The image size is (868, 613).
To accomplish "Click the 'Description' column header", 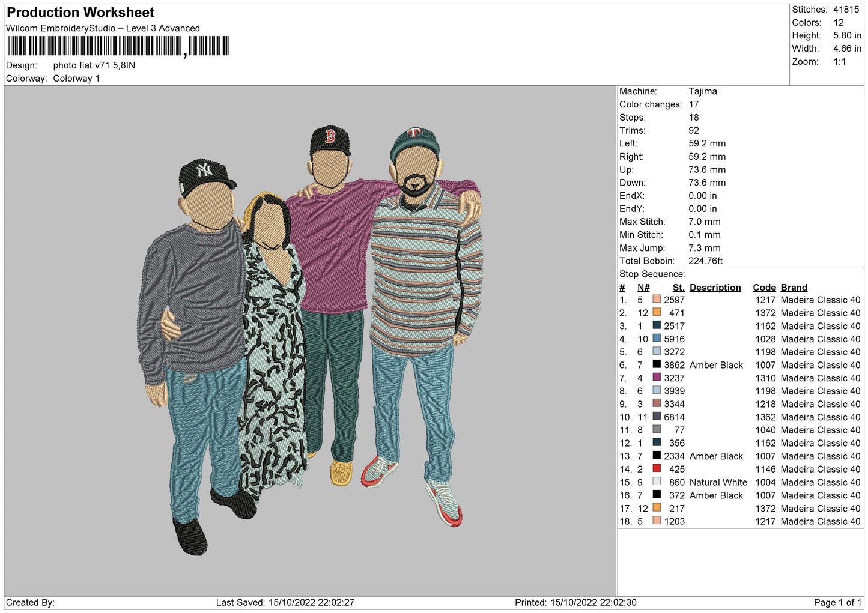I will [x=715, y=288].
